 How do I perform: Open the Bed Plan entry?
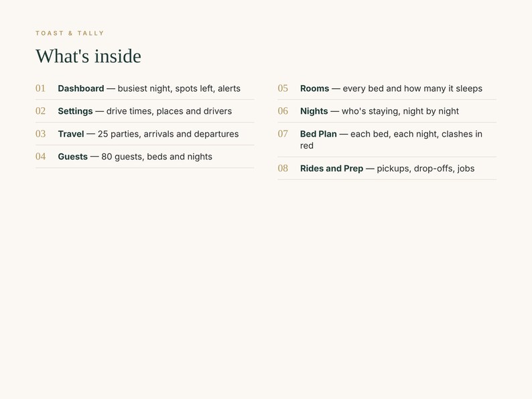coord(318,134)
